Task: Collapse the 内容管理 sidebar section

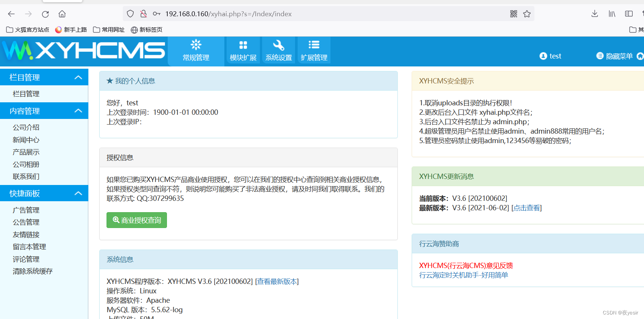Action: (x=44, y=111)
